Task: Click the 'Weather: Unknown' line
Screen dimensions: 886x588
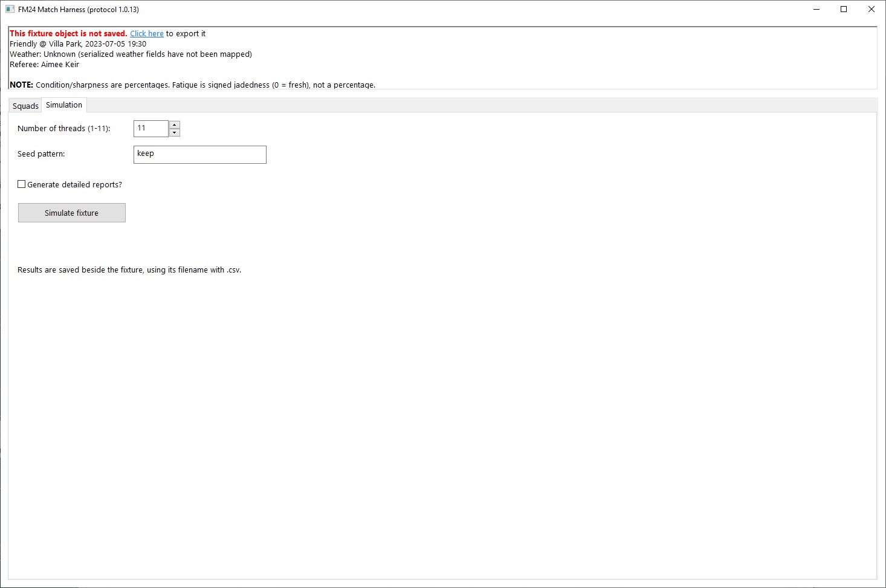Action: pos(131,54)
